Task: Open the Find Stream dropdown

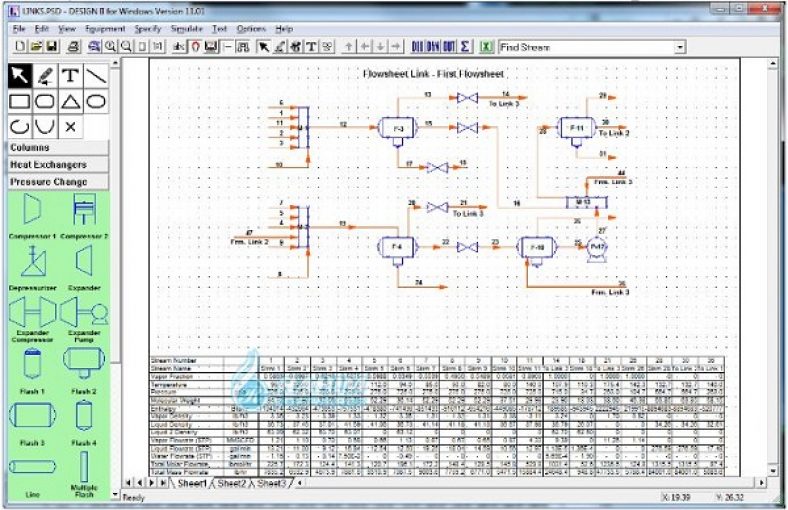Action: click(x=680, y=47)
